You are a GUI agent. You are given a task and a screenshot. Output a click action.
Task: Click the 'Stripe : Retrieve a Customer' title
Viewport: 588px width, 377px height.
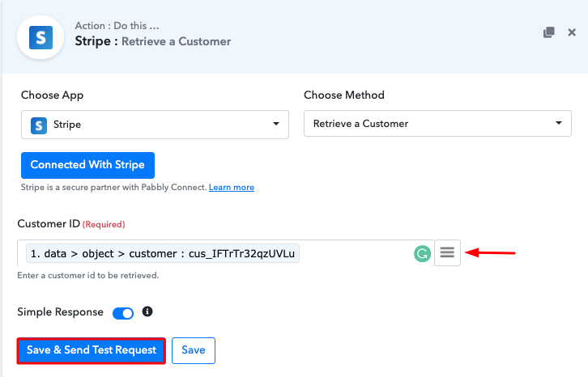click(152, 41)
